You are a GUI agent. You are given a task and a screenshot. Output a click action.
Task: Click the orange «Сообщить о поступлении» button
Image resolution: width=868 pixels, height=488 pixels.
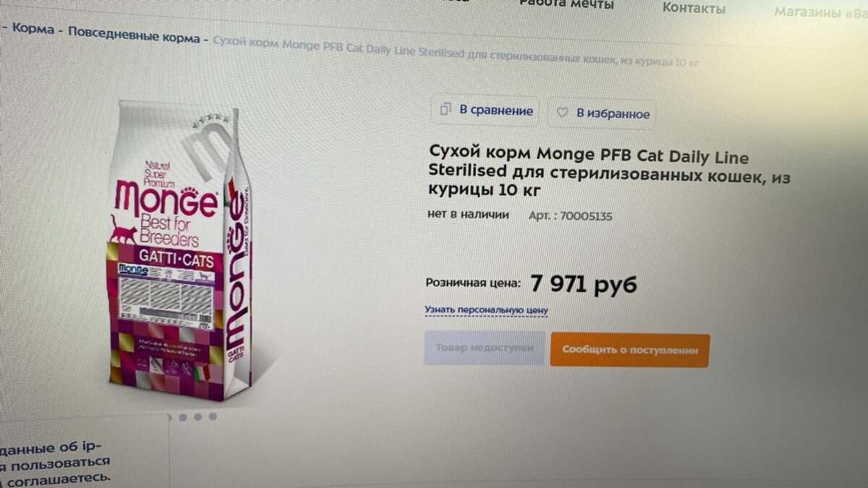(x=629, y=350)
